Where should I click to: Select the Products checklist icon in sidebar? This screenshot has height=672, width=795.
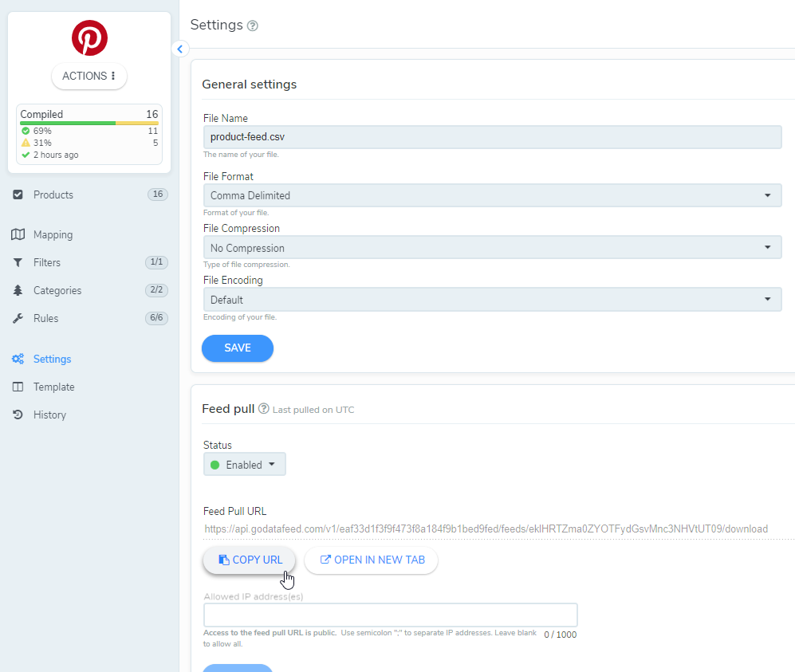19,195
